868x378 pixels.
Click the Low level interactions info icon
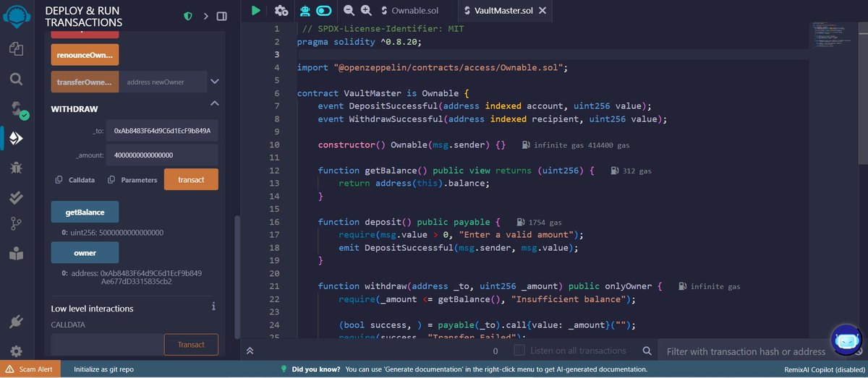pyautogui.click(x=213, y=306)
